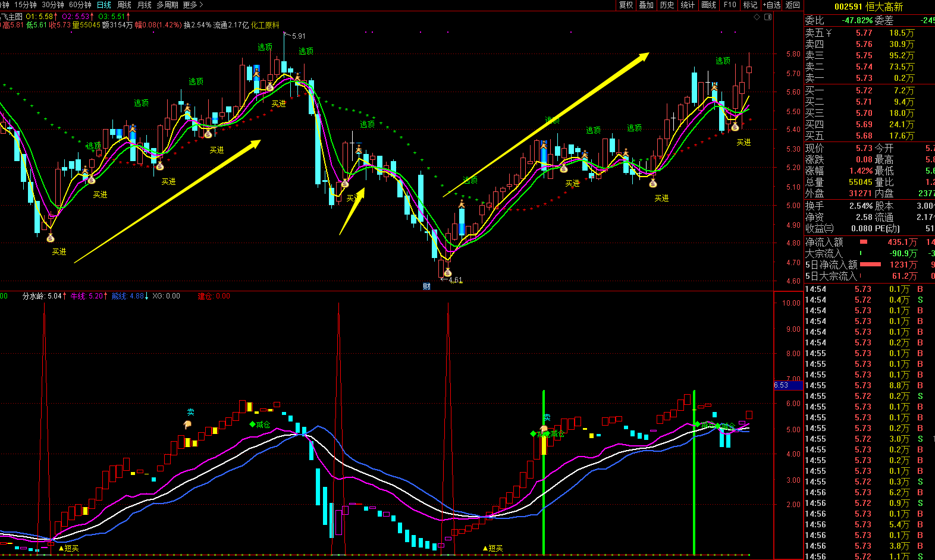
Task: Click the 建仓: 0.00 indicator label
Action: coord(214,296)
